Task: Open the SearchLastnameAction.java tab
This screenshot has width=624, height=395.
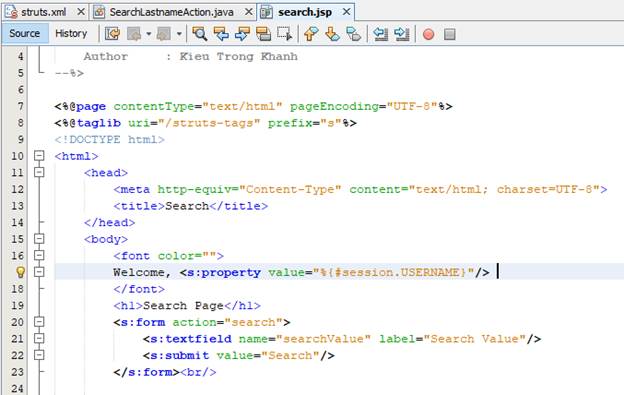Action: (172, 12)
